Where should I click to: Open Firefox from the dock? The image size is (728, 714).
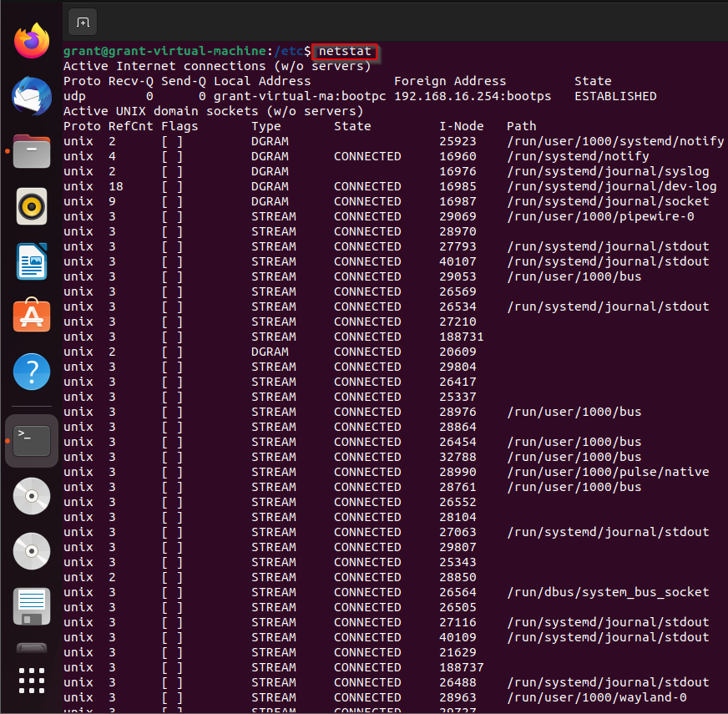click(x=31, y=40)
